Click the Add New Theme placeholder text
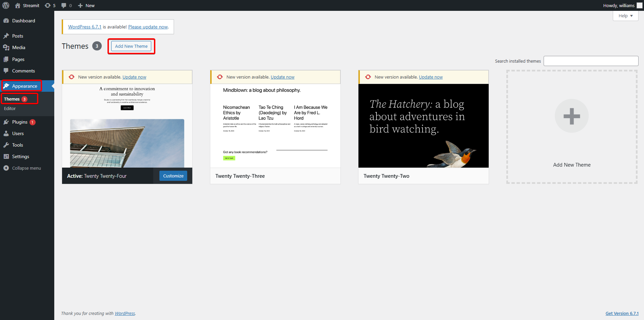This screenshot has height=320, width=644. point(572,165)
